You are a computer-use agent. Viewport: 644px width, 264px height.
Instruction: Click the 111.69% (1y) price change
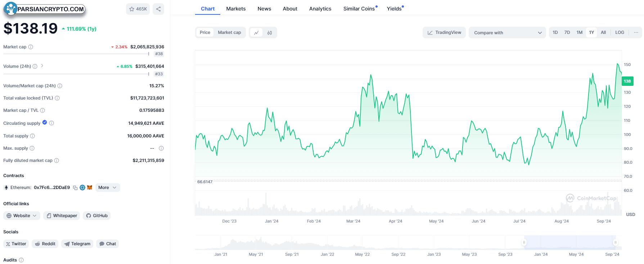tap(79, 29)
